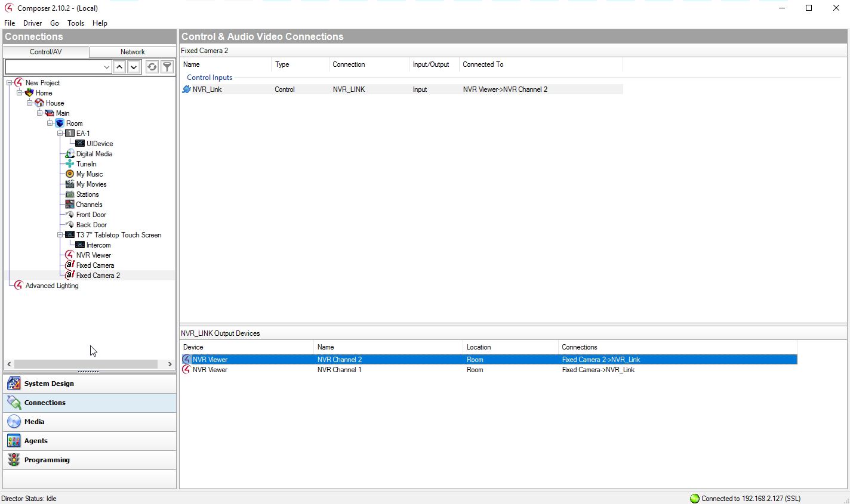
Task: Select the NVR Channel 1 output row
Action: 339,370
